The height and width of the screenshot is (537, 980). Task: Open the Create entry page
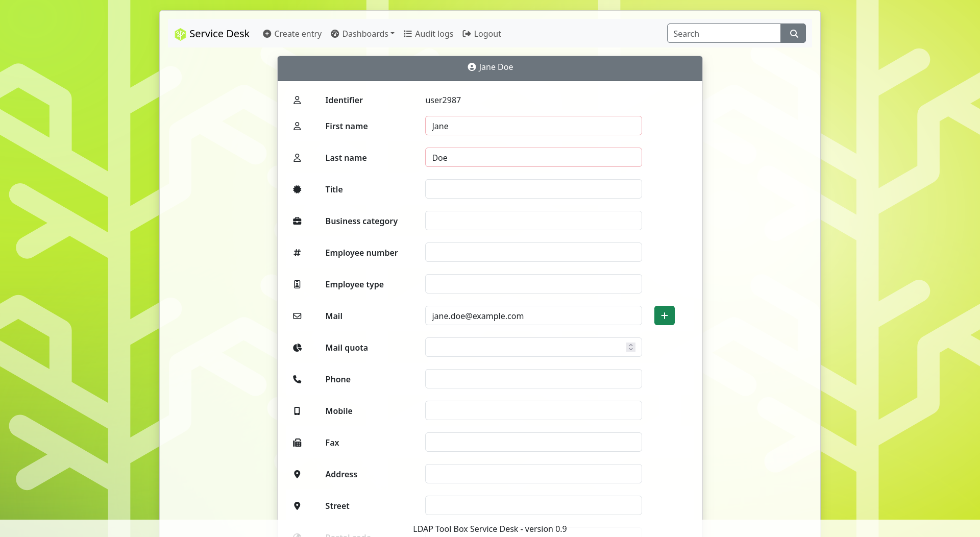(x=292, y=34)
